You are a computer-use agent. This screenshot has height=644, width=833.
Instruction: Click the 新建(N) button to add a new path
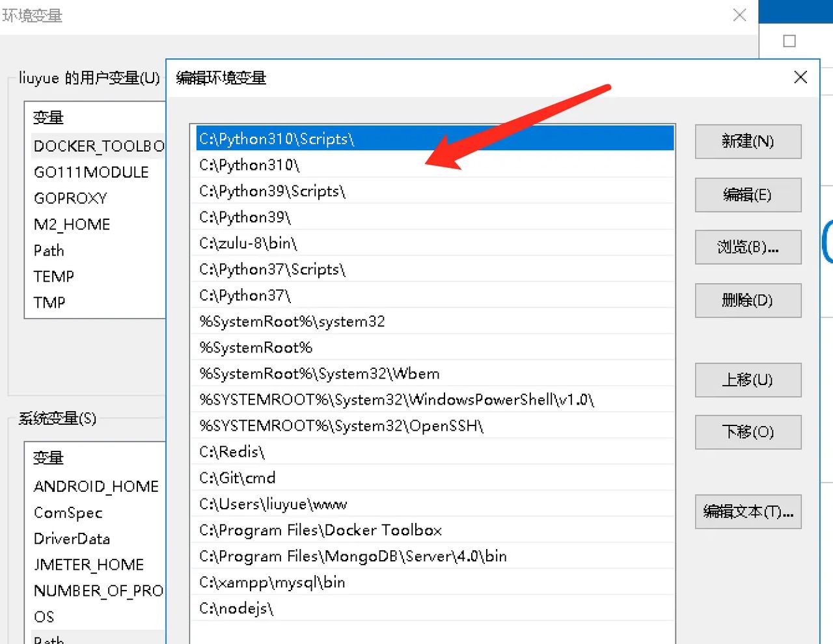(x=747, y=142)
